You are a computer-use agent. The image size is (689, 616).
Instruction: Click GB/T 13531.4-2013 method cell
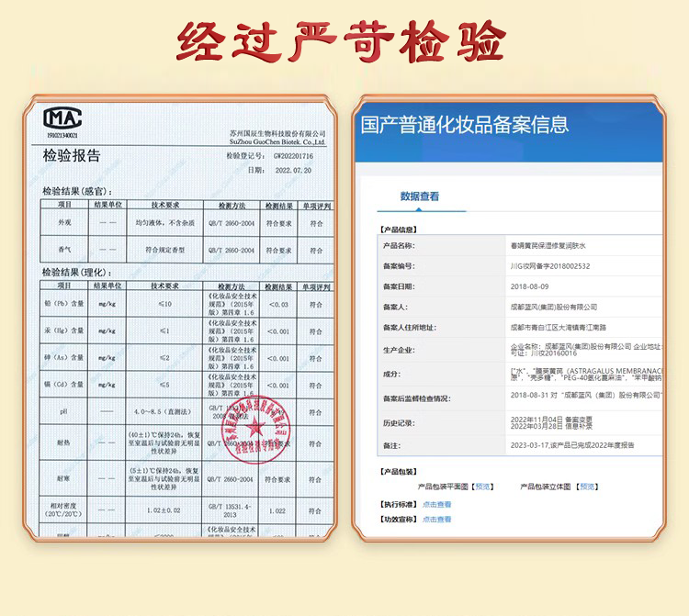tap(231, 510)
